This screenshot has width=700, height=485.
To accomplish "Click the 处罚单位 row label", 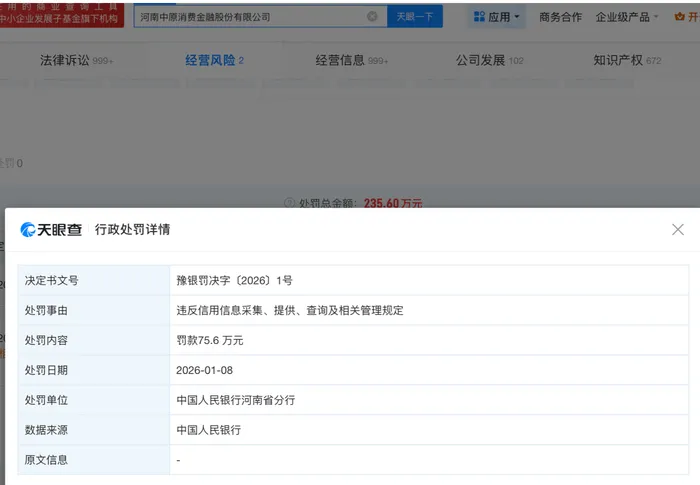I will point(46,400).
